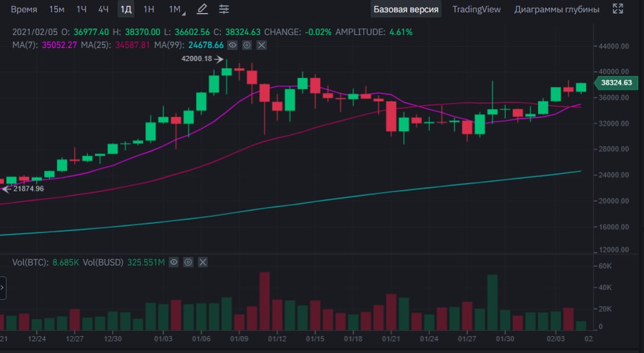Click the AMPLITUDE value 4.61%
The image size is (644, 353).
tap(401, 32)
